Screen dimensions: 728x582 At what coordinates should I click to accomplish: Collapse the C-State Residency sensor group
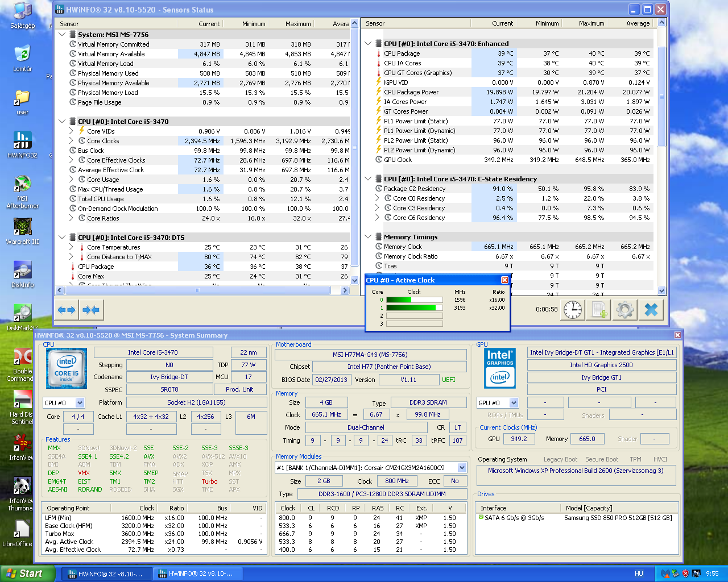coord(368,178)
